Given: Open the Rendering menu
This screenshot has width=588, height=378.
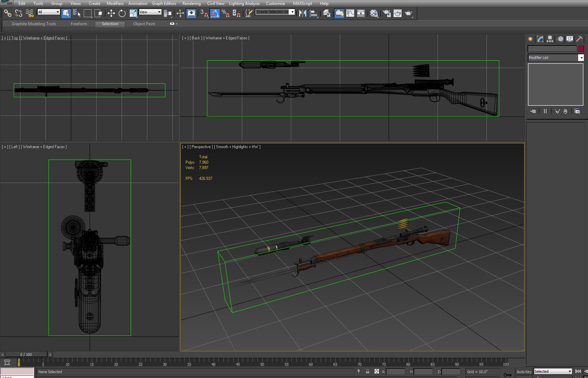Looking at the screenshot, I should pos(191,3).
